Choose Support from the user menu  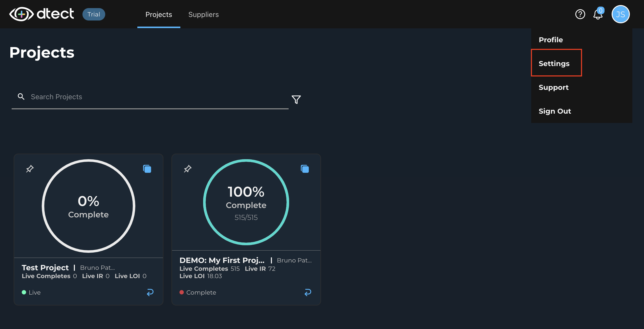(553, 87)
